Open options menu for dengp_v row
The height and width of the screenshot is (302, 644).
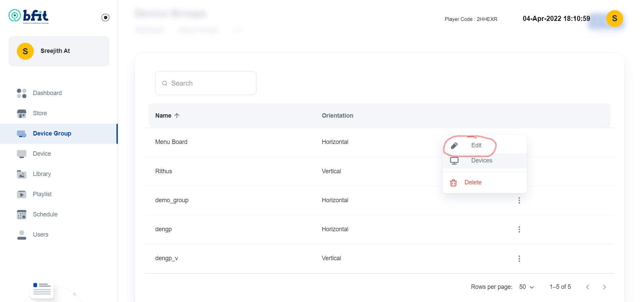[x=519, y=259]
